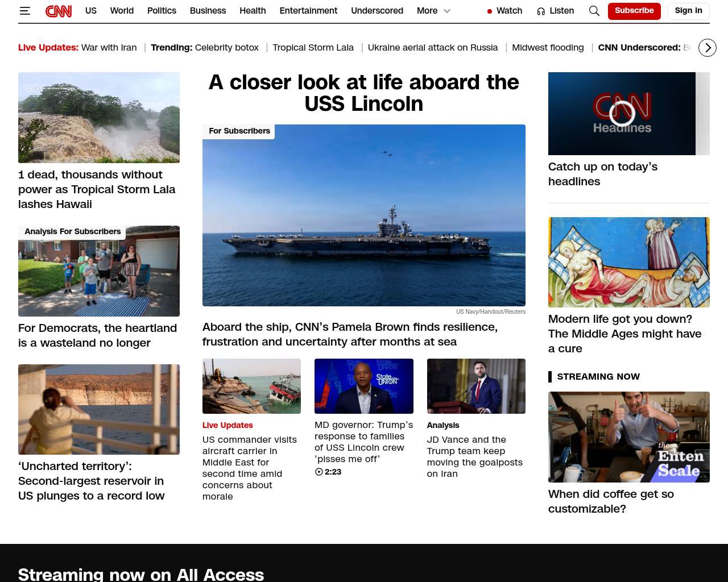
Task: Click the red Watch live dot
Action: (490, 11)
